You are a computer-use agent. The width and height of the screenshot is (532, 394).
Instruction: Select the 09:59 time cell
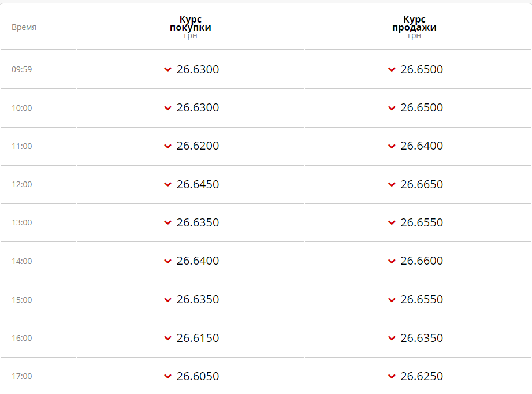[22, 69]
